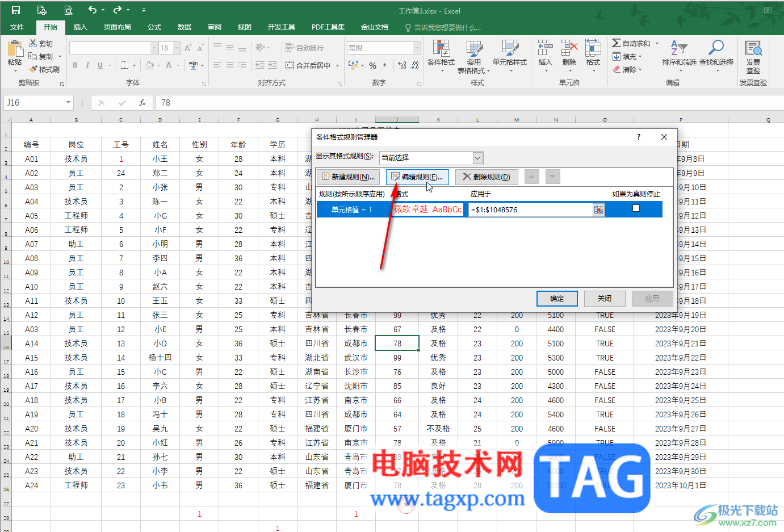Switch to the Formulas (公式) tab
784x532 pixels.
pyautogui.click(x=154, y=27)
